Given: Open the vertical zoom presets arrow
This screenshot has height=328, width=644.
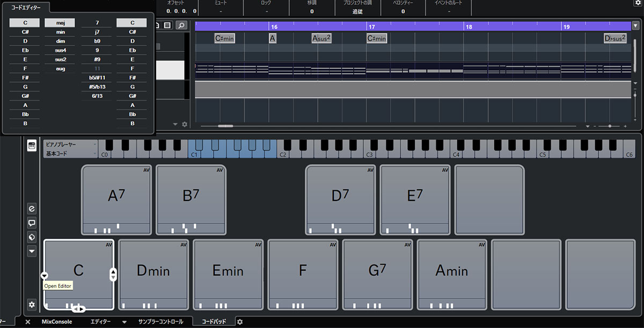Looking at the screenshot, I should click(x=636, y=84).
